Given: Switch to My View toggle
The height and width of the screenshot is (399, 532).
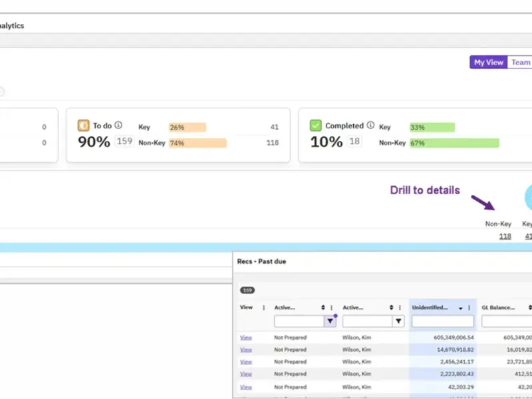Looking at the screenshot, I should point(489,63).
